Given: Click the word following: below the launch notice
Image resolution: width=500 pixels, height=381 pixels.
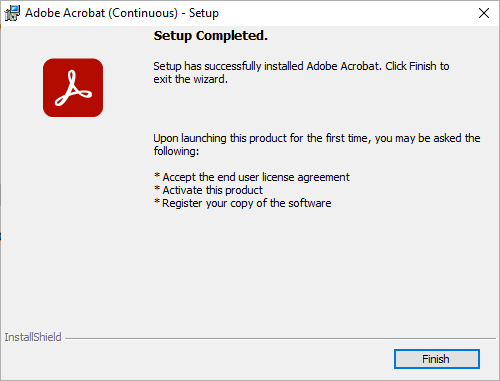Looking at the screenshot, I should pos(176,151).
